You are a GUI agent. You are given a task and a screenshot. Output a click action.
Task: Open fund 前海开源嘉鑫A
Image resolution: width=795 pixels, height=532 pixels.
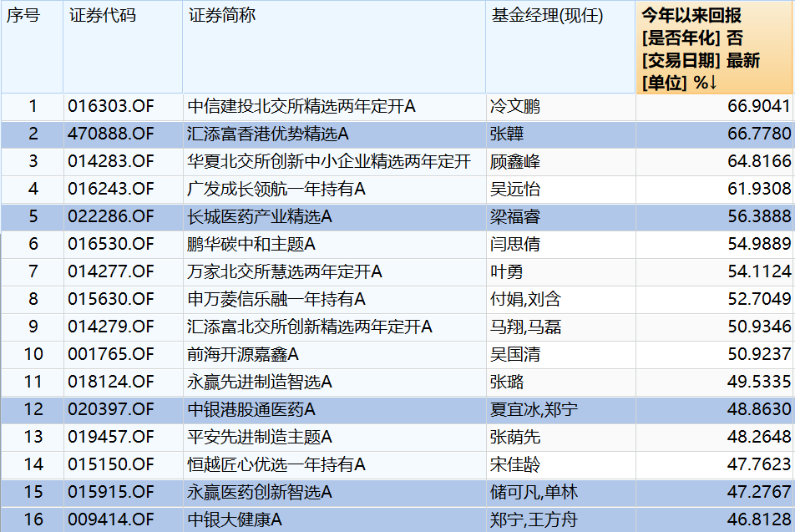point(243,354)
